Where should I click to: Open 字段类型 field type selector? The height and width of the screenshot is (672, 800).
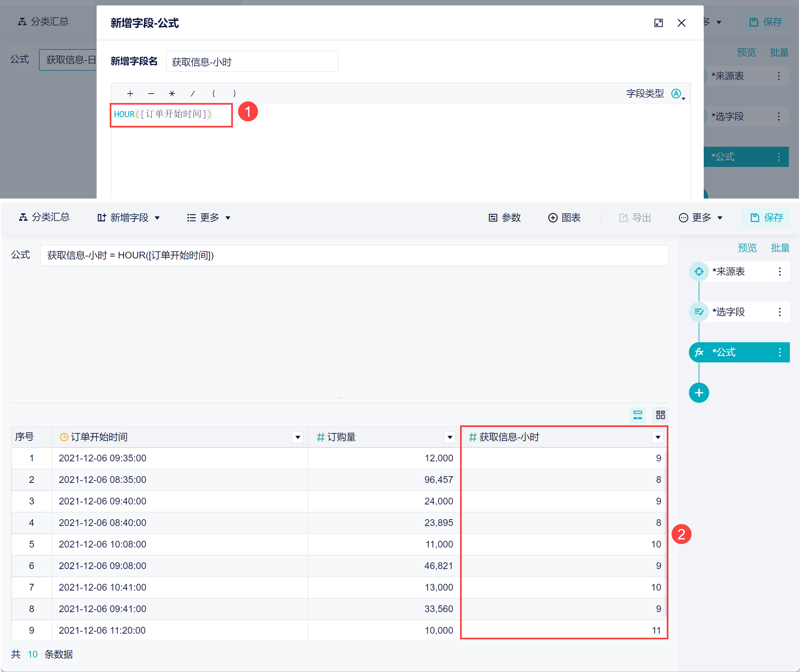click(x=677, y=94)
